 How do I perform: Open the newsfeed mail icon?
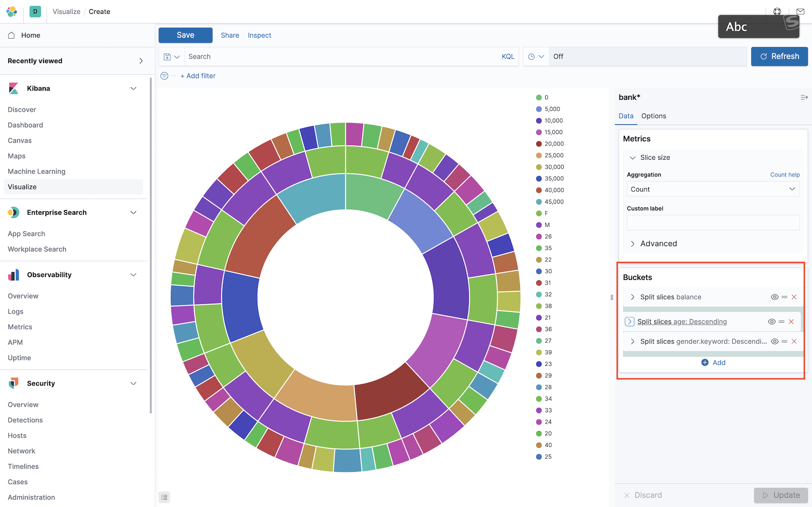pos(801,11)
